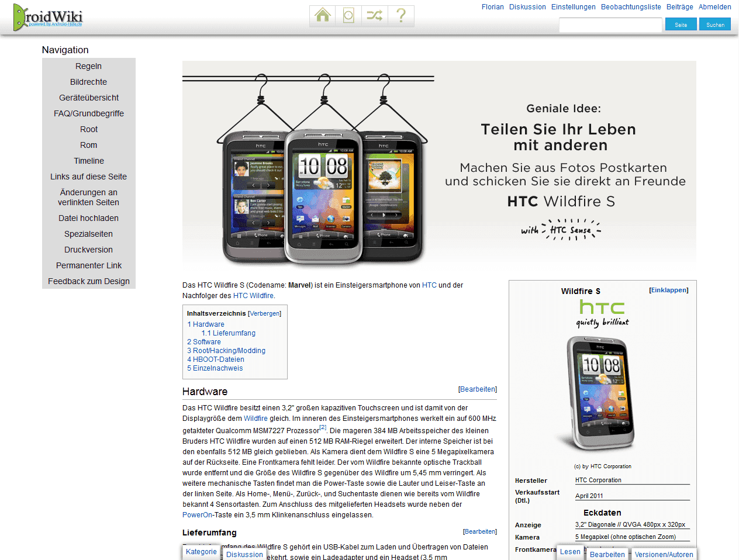
Task: Open Einstellungen preferences
Action: (574, 7)
